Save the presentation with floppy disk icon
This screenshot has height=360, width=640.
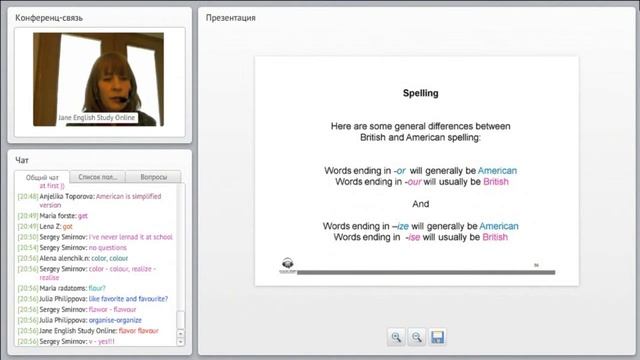tap(438, 337)
